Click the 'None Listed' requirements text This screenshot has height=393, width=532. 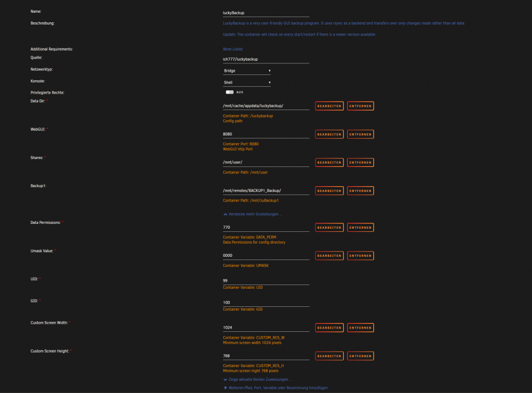click(x=233, y=49)
